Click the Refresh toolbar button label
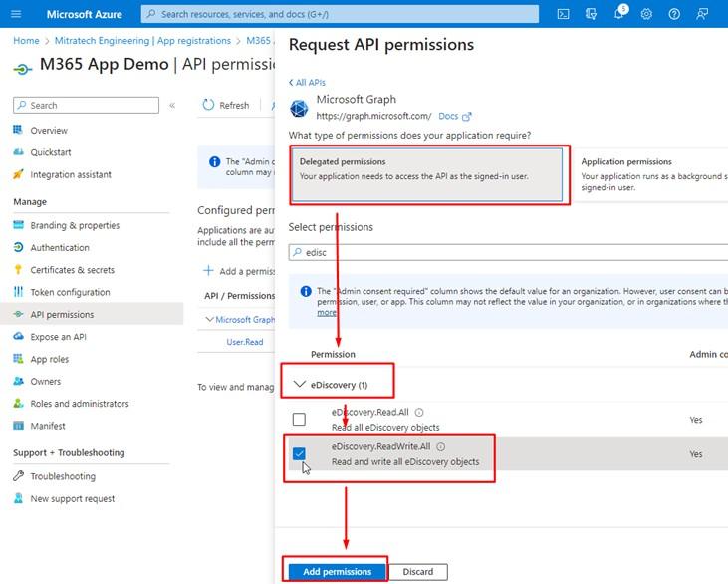The height and width of the screenshot is (584, 728). [x=234, y=105]
